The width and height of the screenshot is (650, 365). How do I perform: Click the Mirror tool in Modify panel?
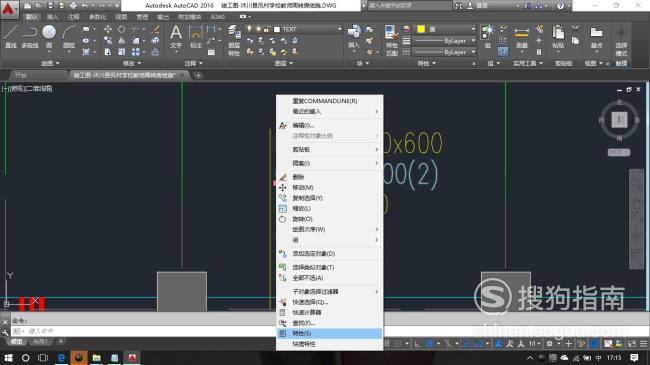click(121, 41)
